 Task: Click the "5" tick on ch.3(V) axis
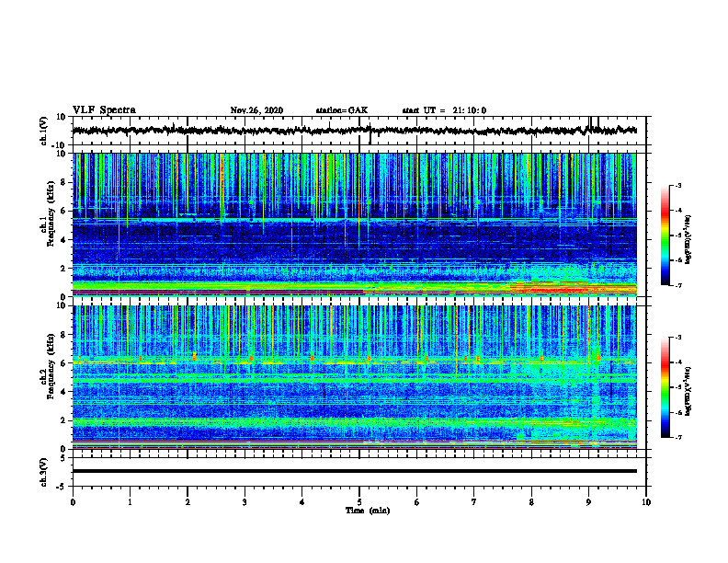pos(63,458)
